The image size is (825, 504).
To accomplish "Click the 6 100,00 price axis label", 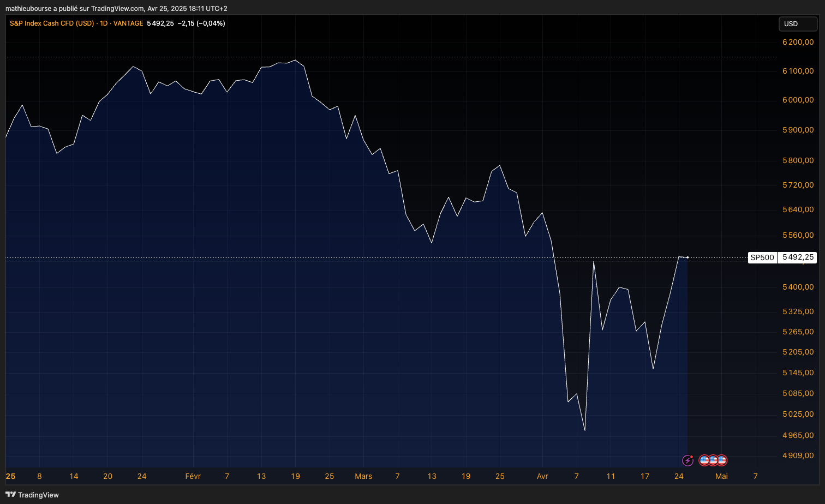I will click(x=798, y=71).
